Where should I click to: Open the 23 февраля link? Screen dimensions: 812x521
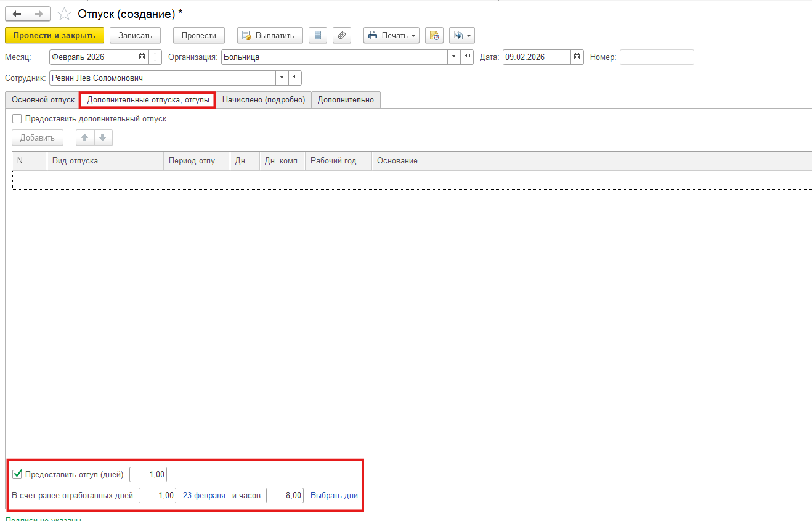[204, 495]
